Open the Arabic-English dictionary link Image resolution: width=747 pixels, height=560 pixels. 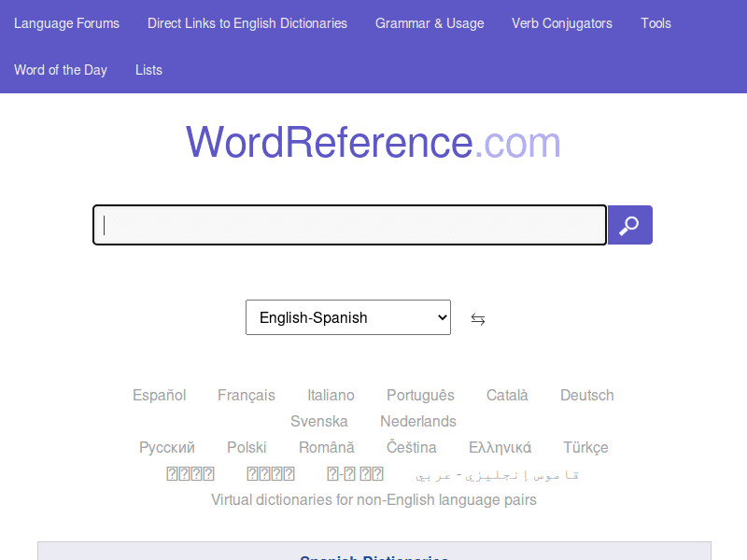499,473
